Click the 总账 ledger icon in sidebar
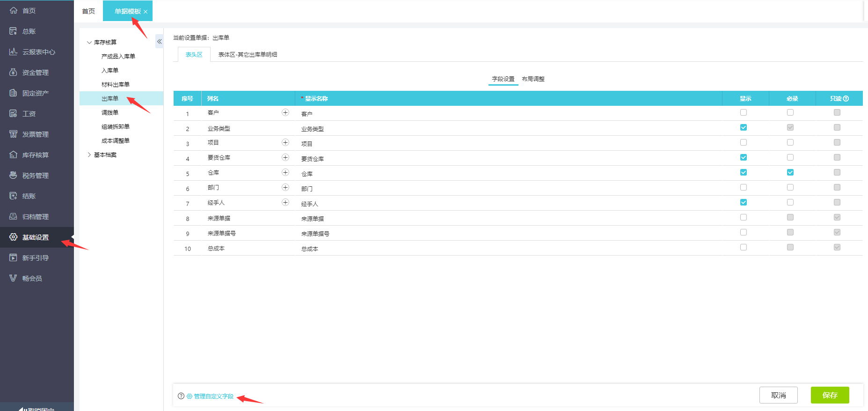868x411 pixels. pos(13,31)
